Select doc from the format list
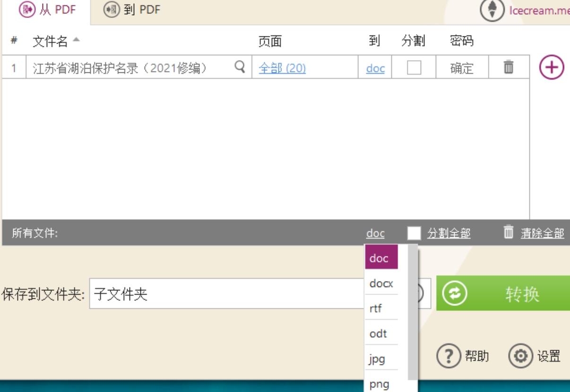 click(381, 258)
